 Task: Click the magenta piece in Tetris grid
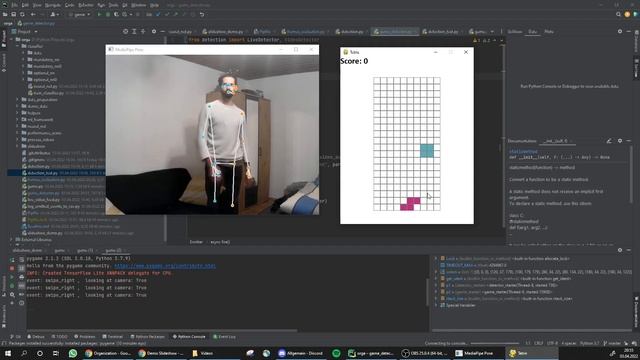tap(410, 204)
